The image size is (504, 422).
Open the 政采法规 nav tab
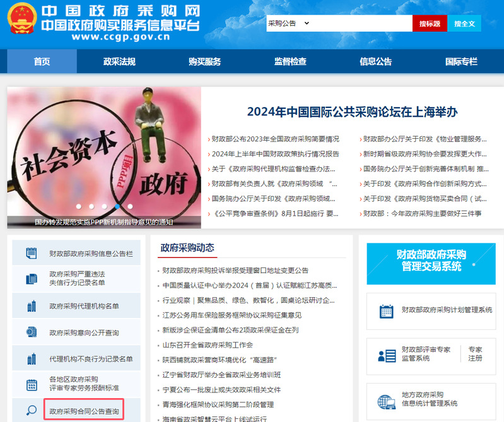coord(119,61)
